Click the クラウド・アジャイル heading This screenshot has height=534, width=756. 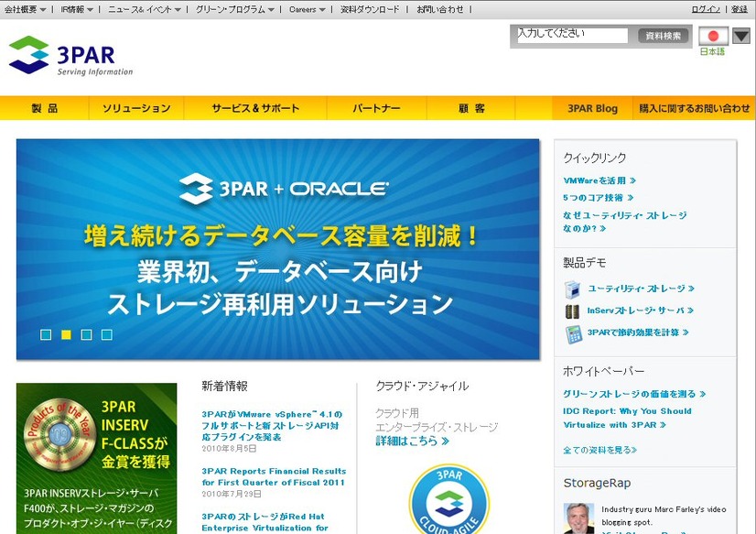tap(422, 386)
